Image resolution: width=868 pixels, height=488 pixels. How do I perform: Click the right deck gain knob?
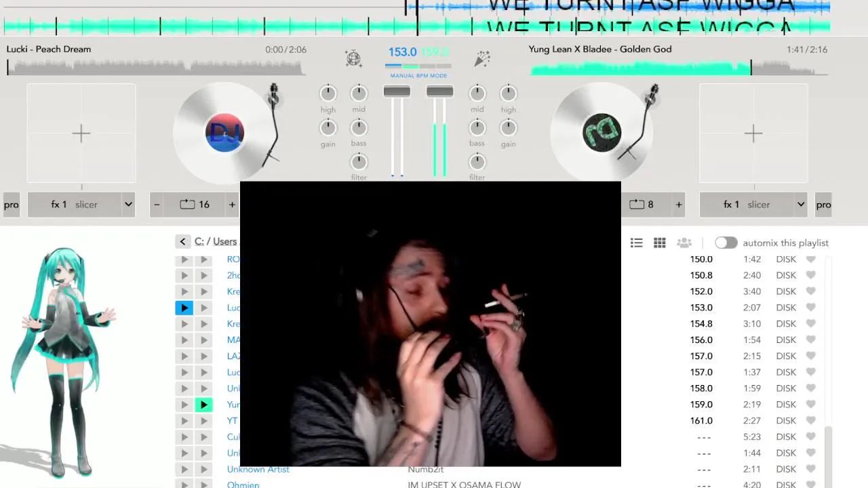[509, 127]
